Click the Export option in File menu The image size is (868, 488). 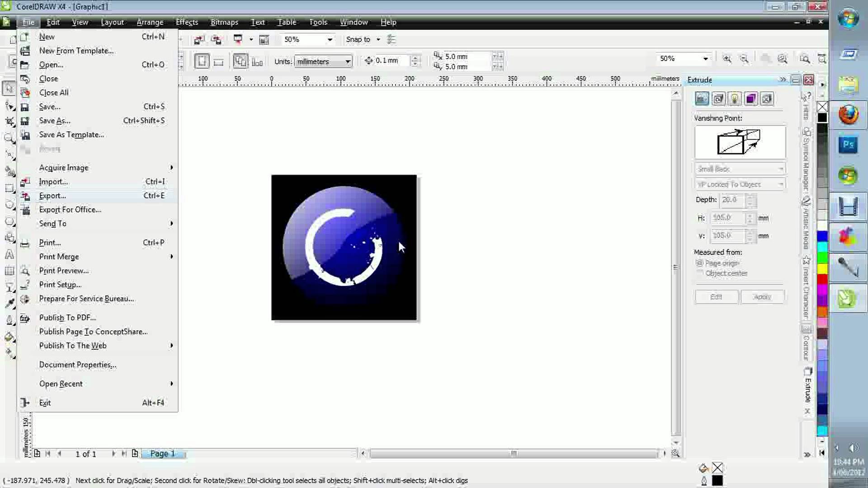pos(52,196)
